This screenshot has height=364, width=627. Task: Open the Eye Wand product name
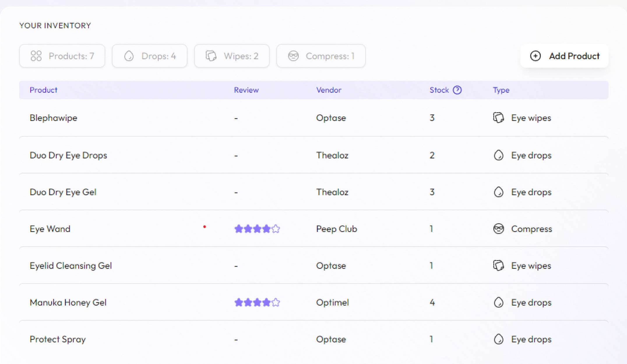point(50,229)
